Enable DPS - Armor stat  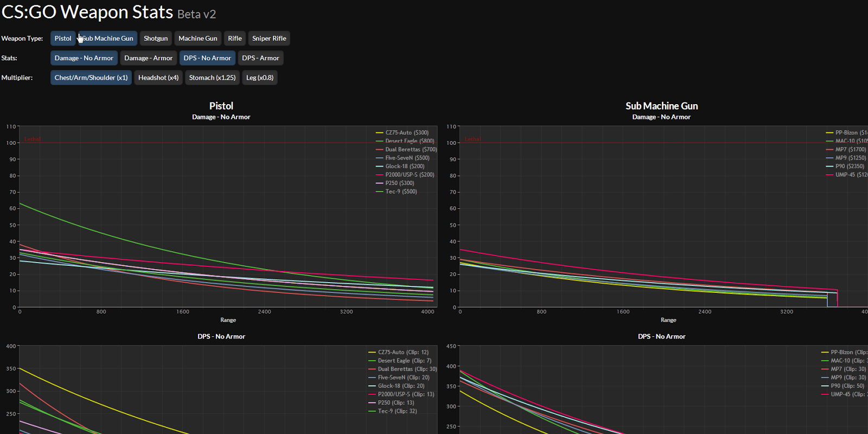(x=260, y=58)
